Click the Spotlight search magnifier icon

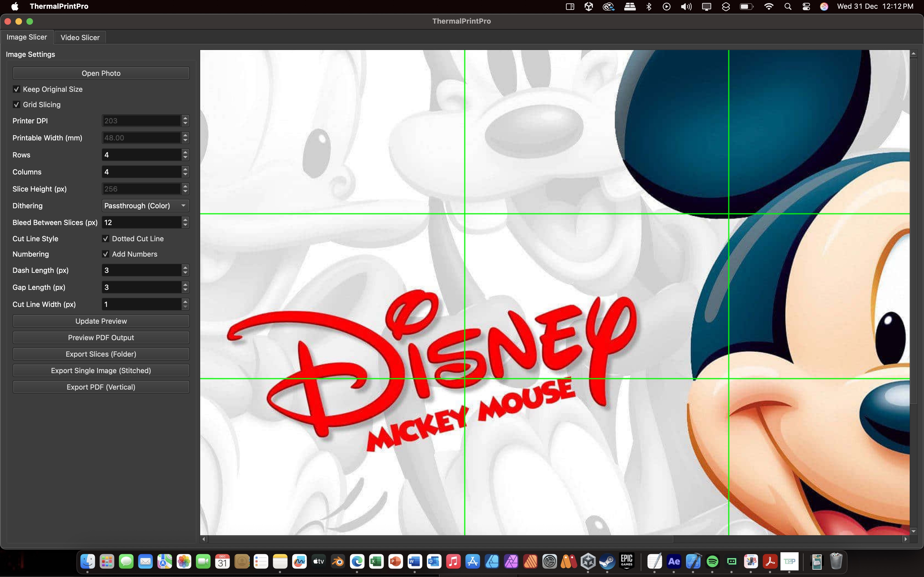click(x=788, y=7)
